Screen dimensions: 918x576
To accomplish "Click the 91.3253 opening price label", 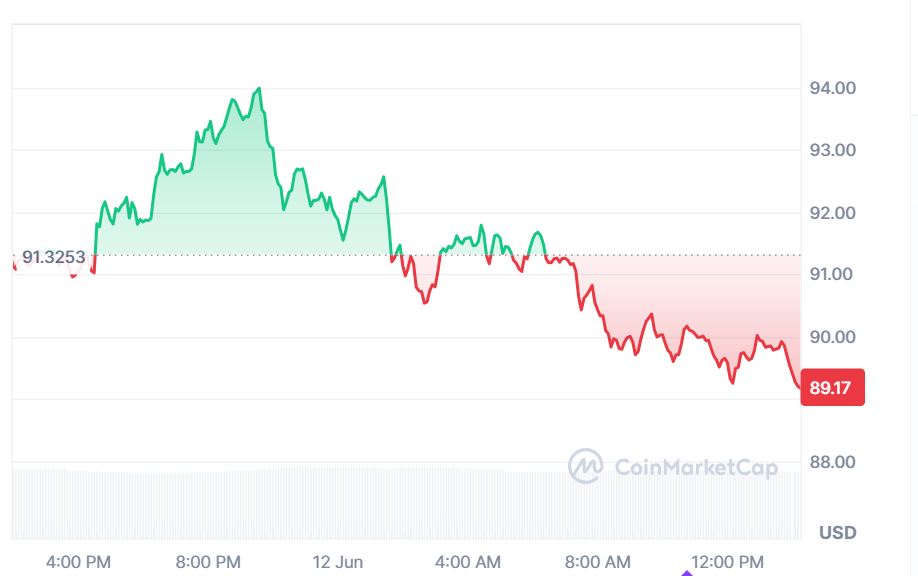I will coord(54,257).
